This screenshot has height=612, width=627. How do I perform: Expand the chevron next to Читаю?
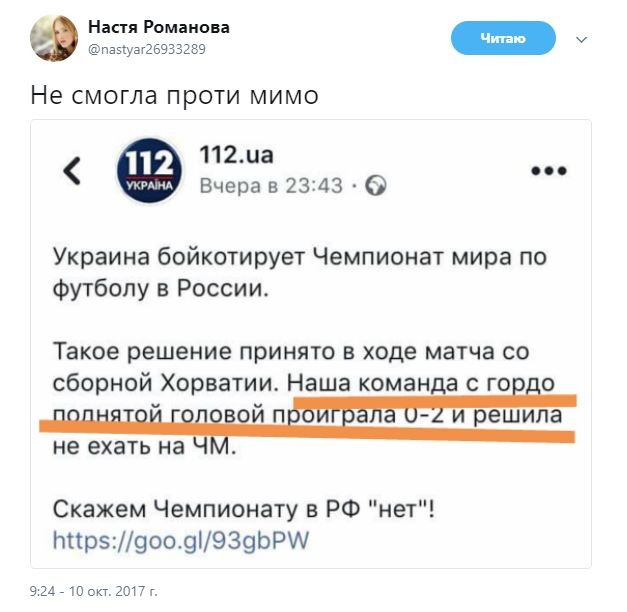point(583,39)
